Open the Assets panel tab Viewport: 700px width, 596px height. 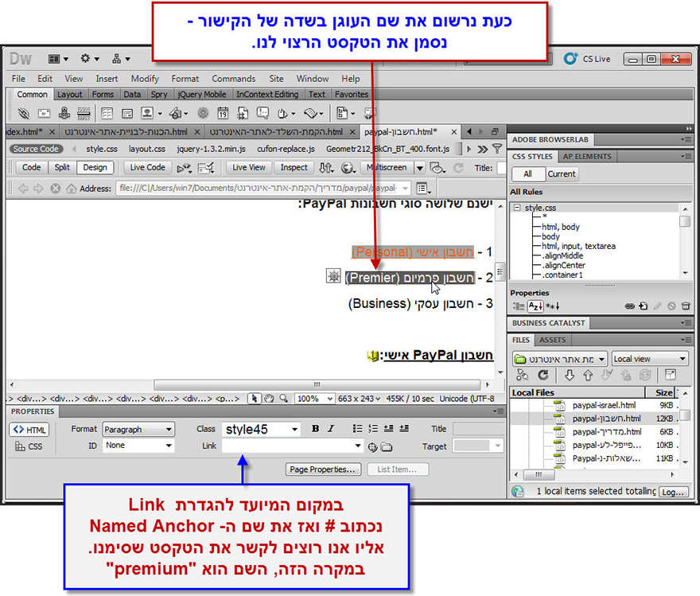pyautogui.click(x=552, y=341)
